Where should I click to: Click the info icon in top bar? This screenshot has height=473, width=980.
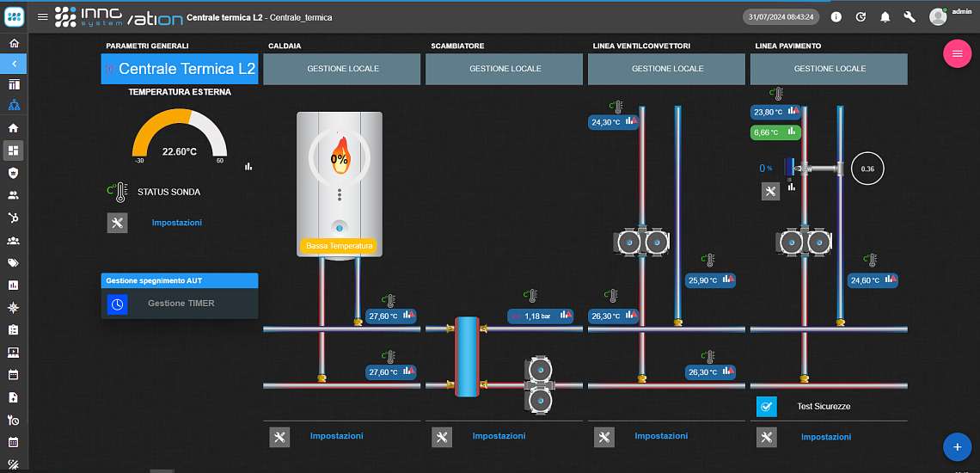tap(836, 17)
